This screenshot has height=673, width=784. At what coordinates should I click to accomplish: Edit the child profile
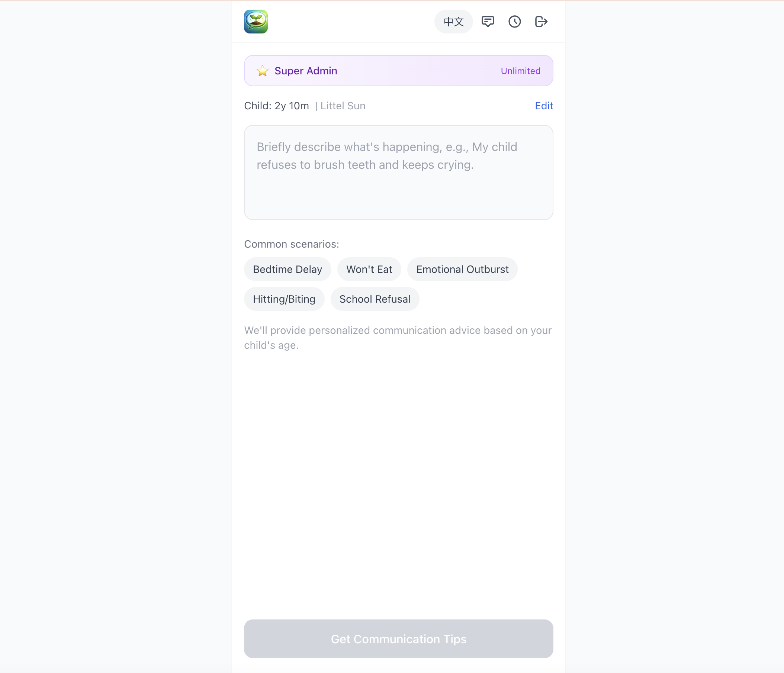[544, 106]
